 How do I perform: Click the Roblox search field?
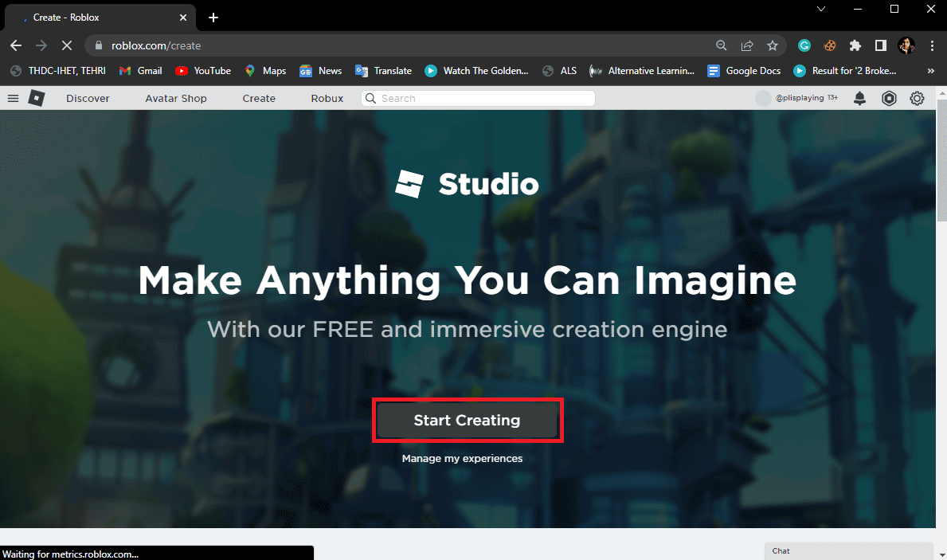click(x=477, y=98)
